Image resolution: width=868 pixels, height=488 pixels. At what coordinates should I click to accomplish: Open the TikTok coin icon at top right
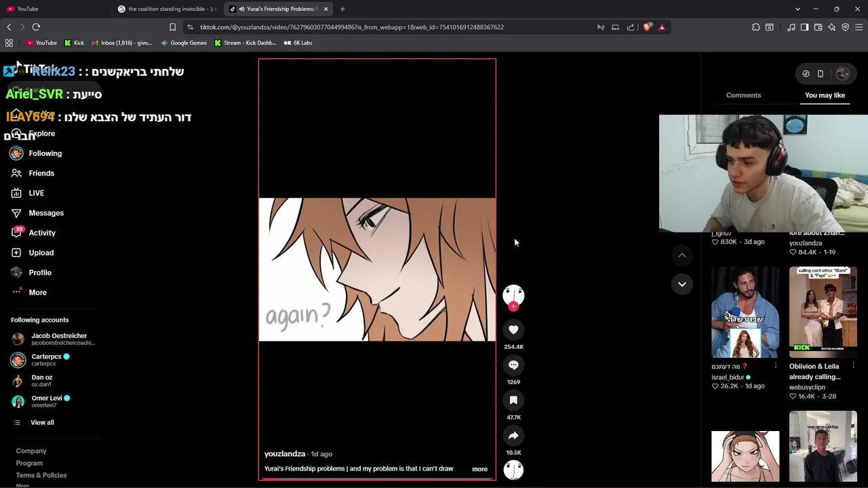pos(806,73)
